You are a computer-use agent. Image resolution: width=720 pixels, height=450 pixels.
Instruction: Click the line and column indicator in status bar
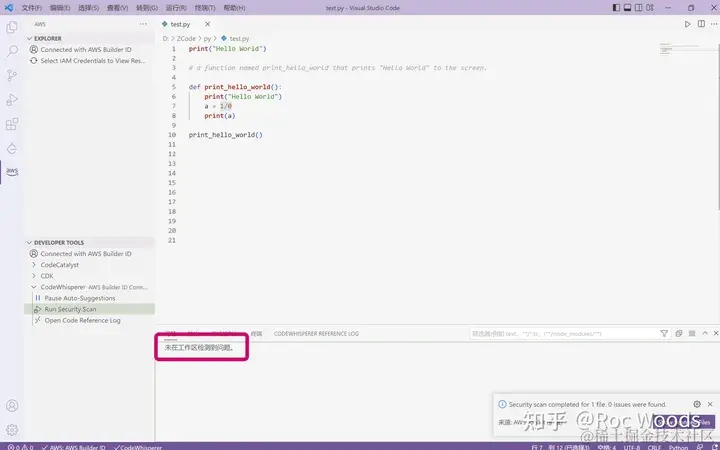tap(560, 447)
